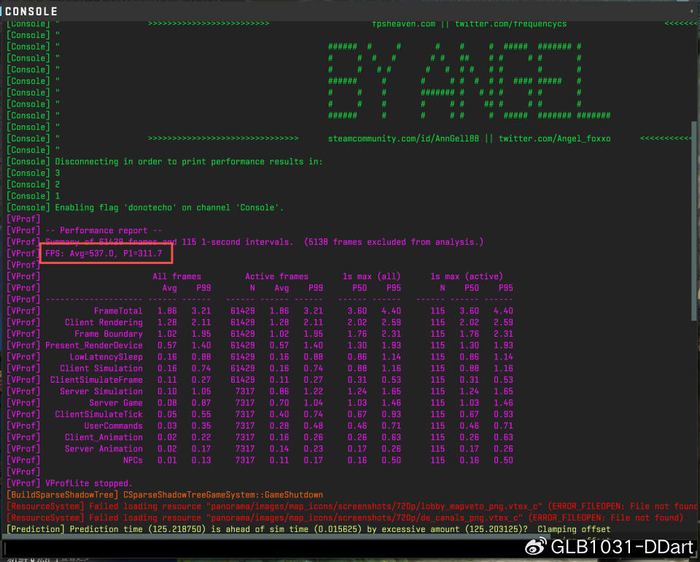Image resolution: width=700 pixels, height=562 pixels.
Task: Click the Client Simulation row label
Action: tap(101, 368)
